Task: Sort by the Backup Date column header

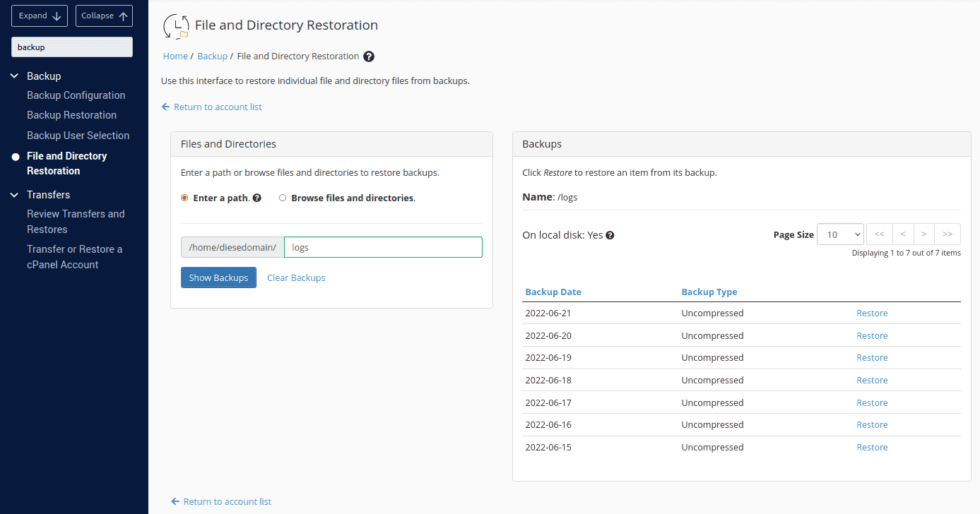Action: pos(553,292)
